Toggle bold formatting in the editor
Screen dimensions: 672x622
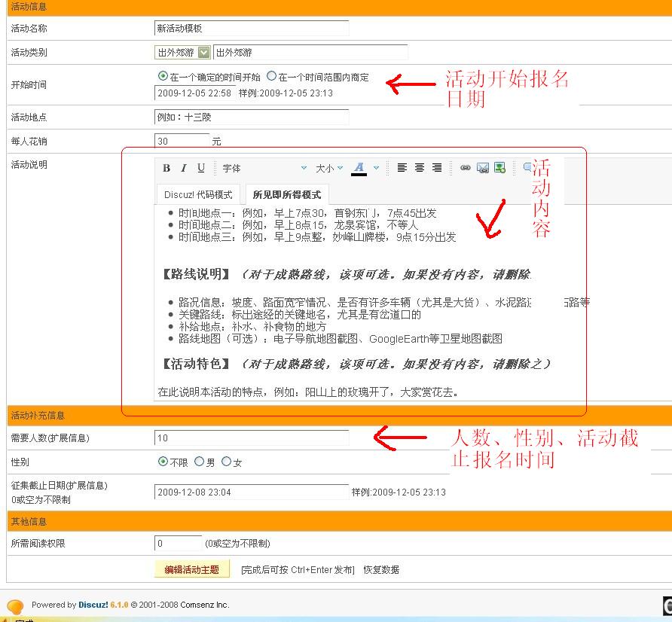(166, 167)
